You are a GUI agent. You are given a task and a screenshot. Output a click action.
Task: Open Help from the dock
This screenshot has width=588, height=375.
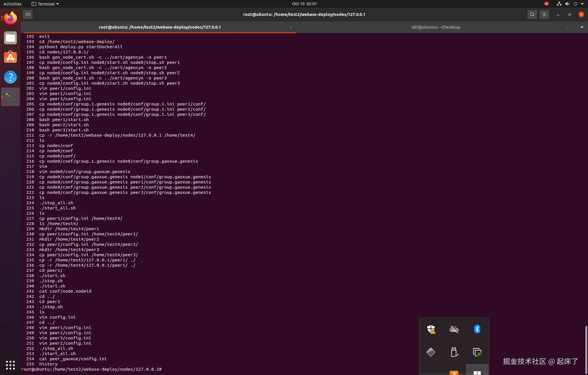[10, 77]
